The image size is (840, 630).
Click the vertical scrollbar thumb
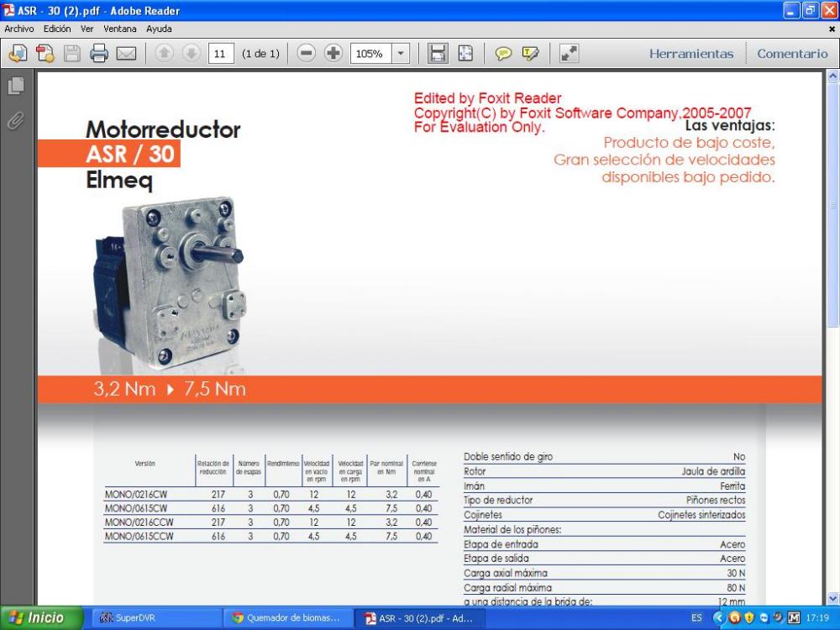[x=833, y=205]
